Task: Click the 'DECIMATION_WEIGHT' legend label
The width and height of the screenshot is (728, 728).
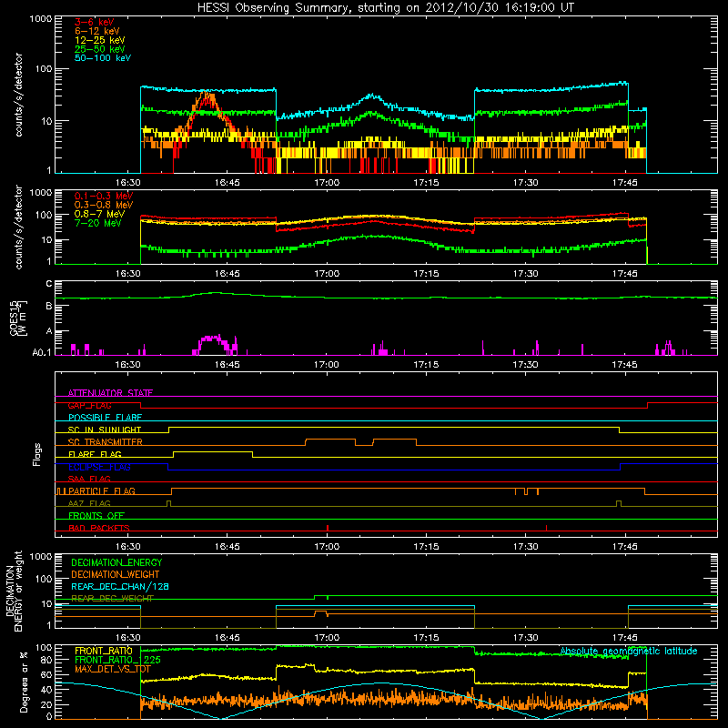Action: [116, 574]
